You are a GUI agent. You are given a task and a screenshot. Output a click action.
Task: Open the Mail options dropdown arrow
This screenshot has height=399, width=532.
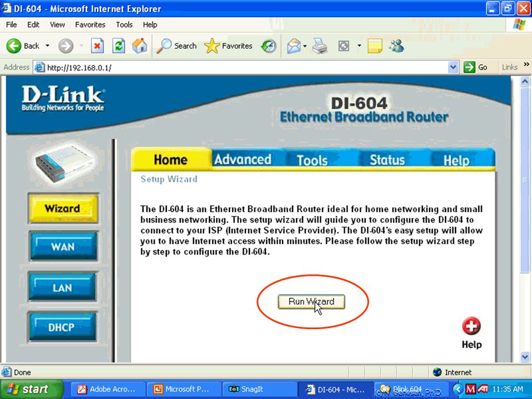coord(305,46)
